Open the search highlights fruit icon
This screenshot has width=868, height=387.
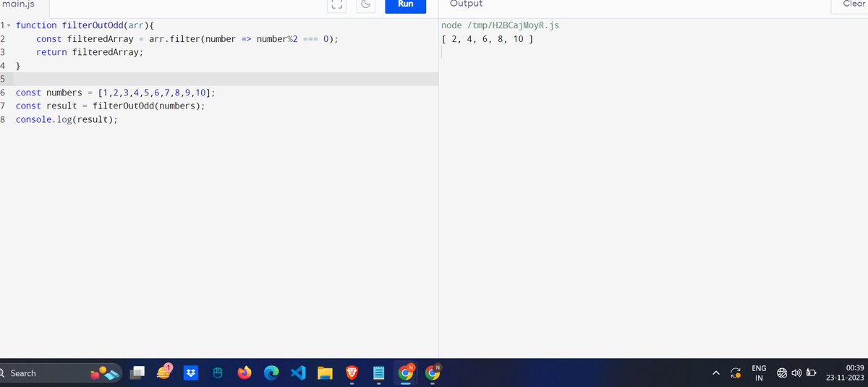click(103, 373)
